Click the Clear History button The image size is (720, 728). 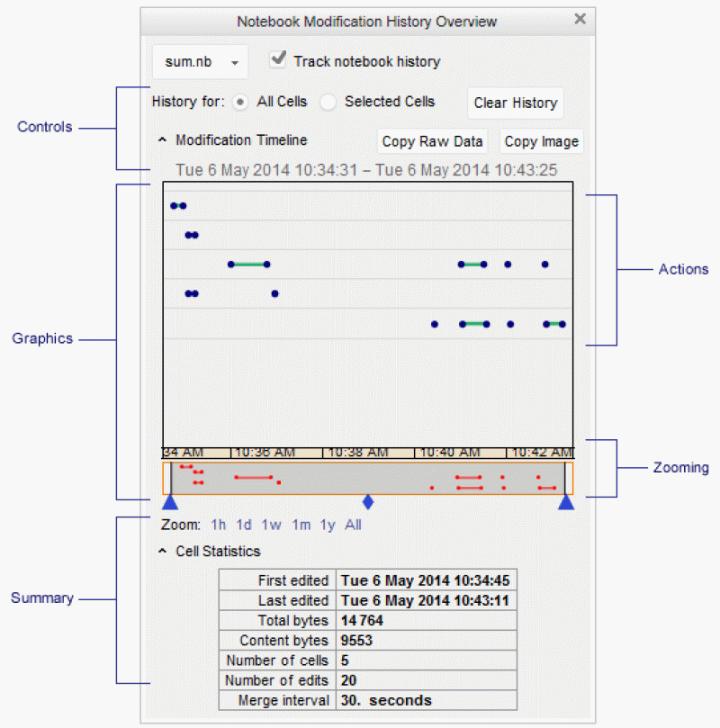(x=515, y=103)
